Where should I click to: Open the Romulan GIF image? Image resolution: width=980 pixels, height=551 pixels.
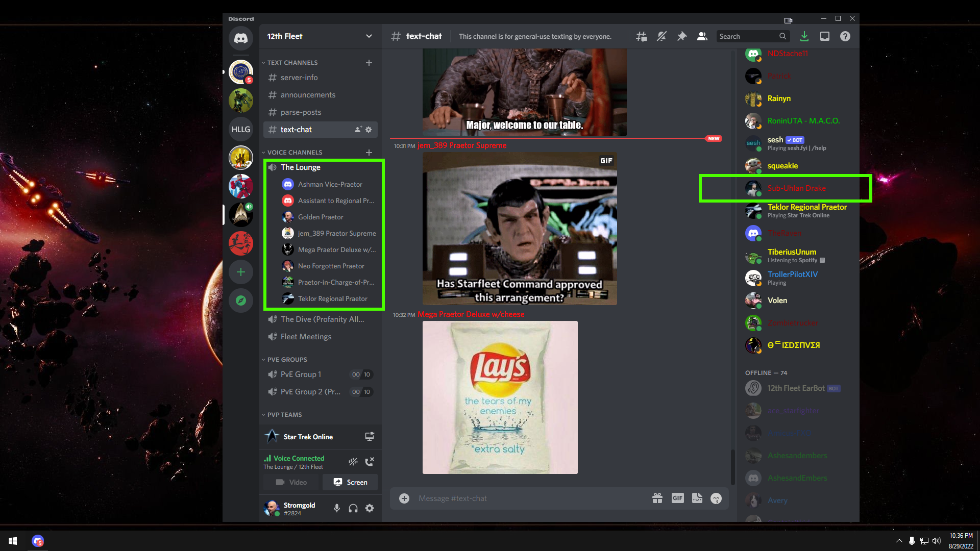pyautogui.click(x=520, y=229)
